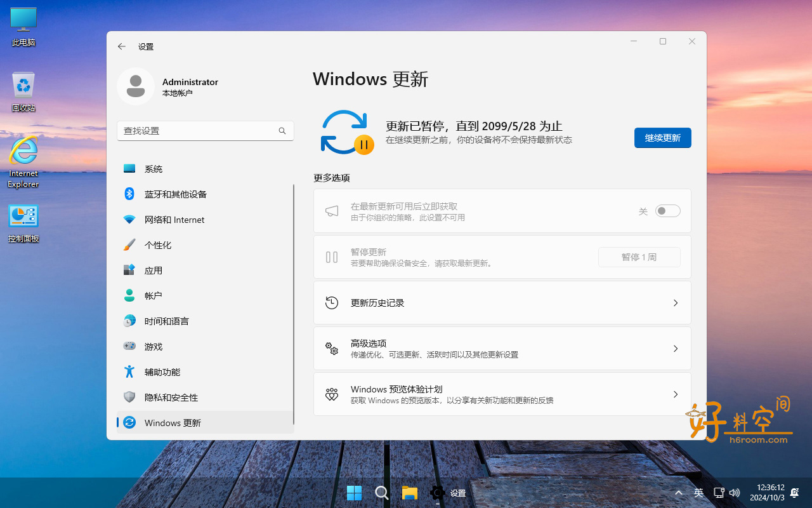
Task: Open the 此电脑 desktop icon
Action: (23, 27)
